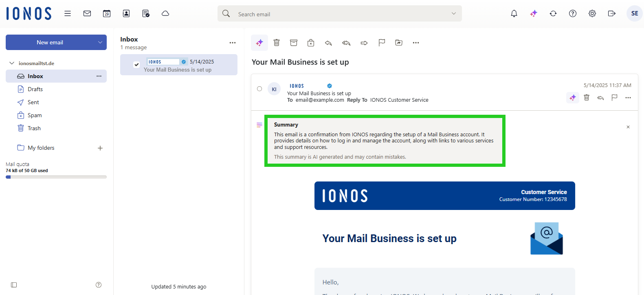
Task: Click the IONOS logo
Action: (x=29, y=13)
